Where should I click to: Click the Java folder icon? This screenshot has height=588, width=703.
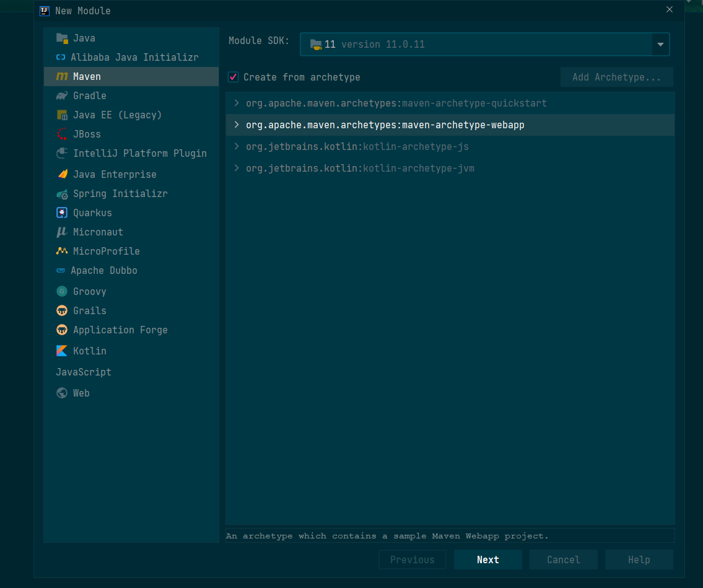click(62, 38)
